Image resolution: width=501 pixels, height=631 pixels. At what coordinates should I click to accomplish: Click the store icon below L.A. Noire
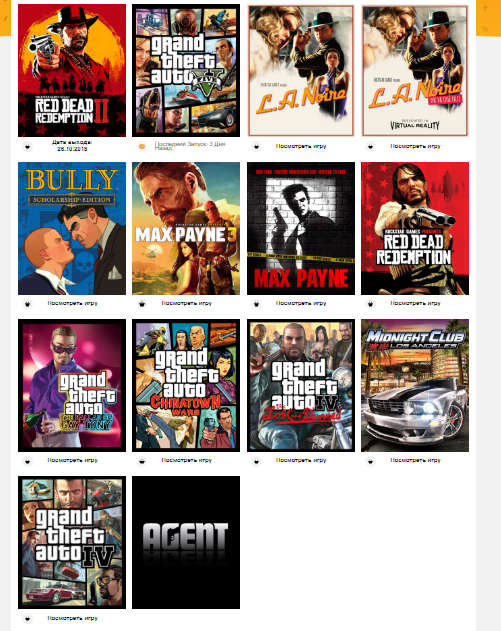coord(256,146)
